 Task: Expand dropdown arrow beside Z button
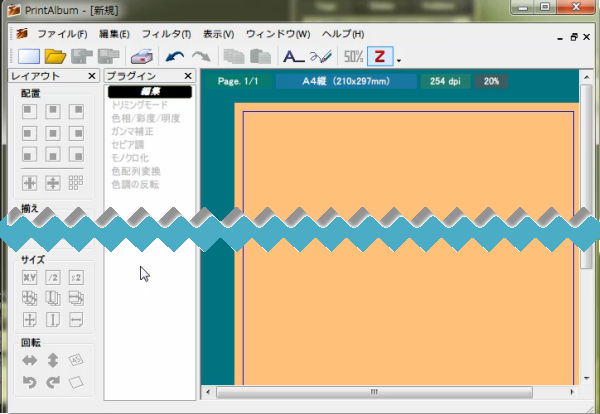[398, 59]
